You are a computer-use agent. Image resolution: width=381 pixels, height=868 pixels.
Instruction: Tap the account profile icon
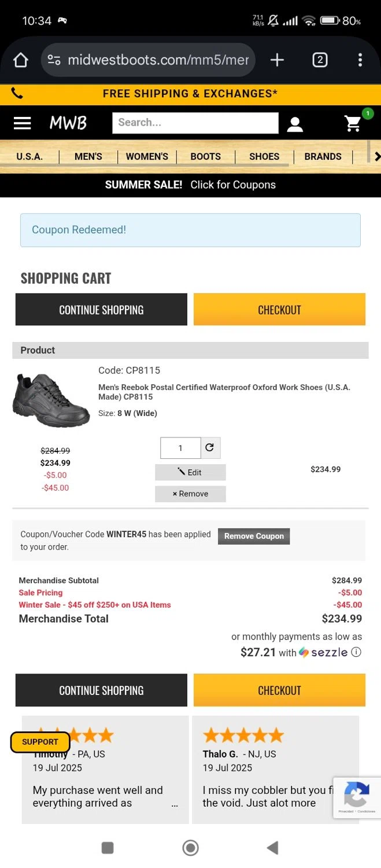click(x=295, y=124)
